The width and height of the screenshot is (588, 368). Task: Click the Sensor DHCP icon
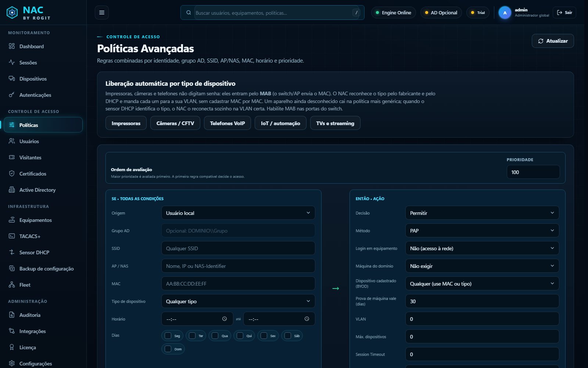[x=12, y=252]
